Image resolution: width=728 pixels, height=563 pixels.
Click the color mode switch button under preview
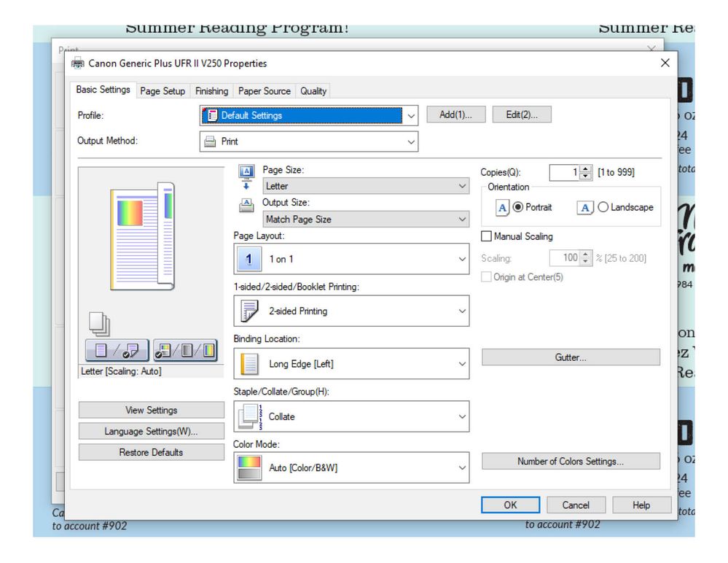(x=184, y=351)
